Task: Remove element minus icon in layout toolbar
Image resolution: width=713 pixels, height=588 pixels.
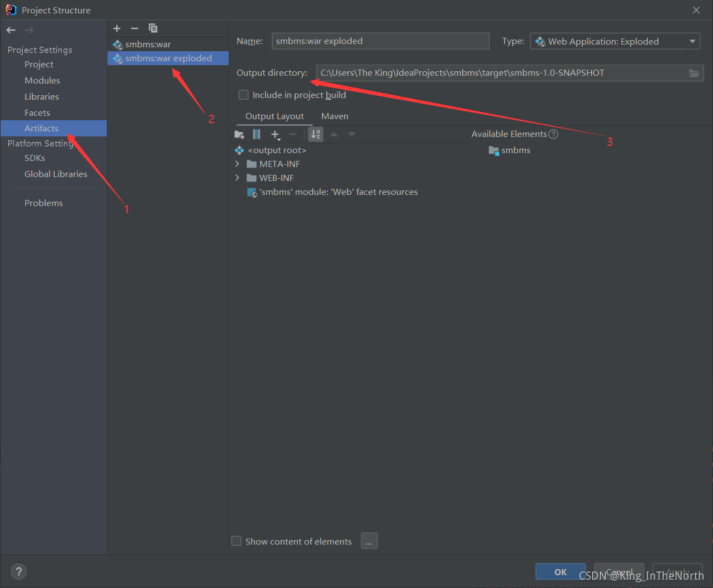Action: [x=293, y=134]
